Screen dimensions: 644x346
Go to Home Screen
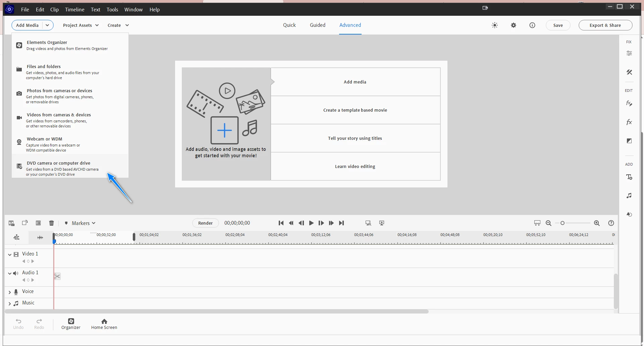pos(104,324)
